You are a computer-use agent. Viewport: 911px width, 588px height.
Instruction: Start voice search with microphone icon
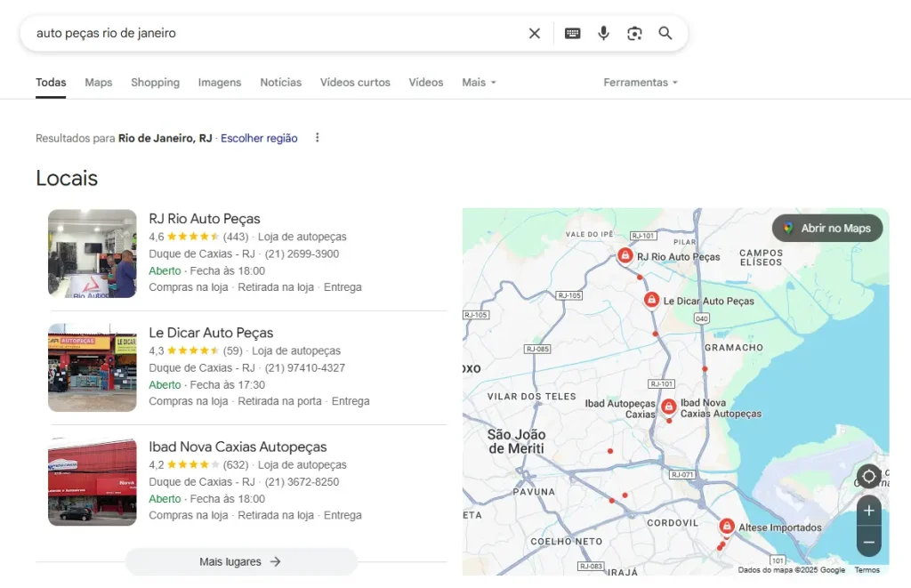tap(604, 33)
